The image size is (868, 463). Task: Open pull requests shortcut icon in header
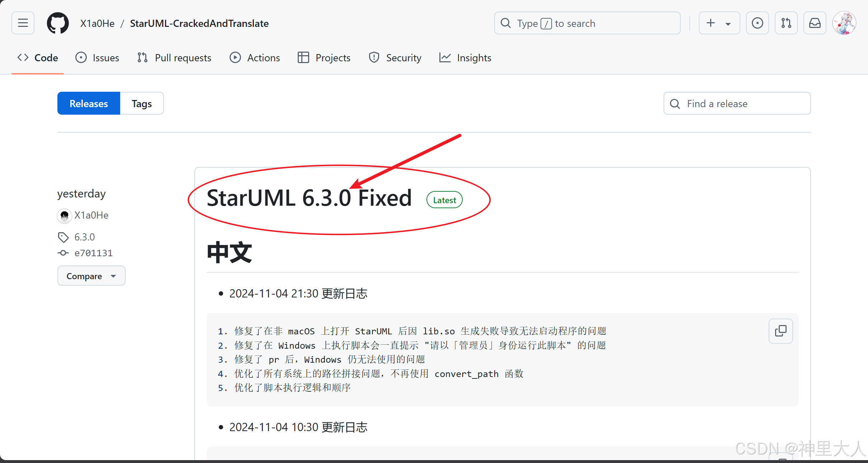click(x=786, y=23)
